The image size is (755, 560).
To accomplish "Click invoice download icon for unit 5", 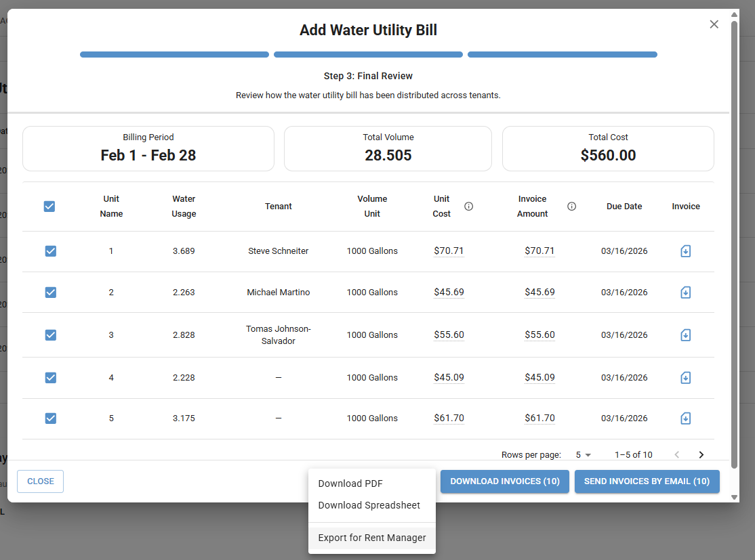I will coord(685,418).
